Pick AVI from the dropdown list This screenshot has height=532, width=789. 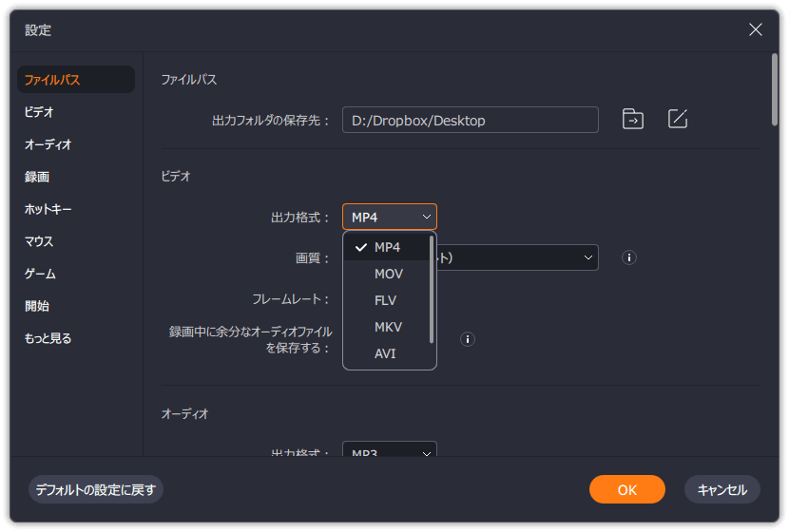coord(385,353)
